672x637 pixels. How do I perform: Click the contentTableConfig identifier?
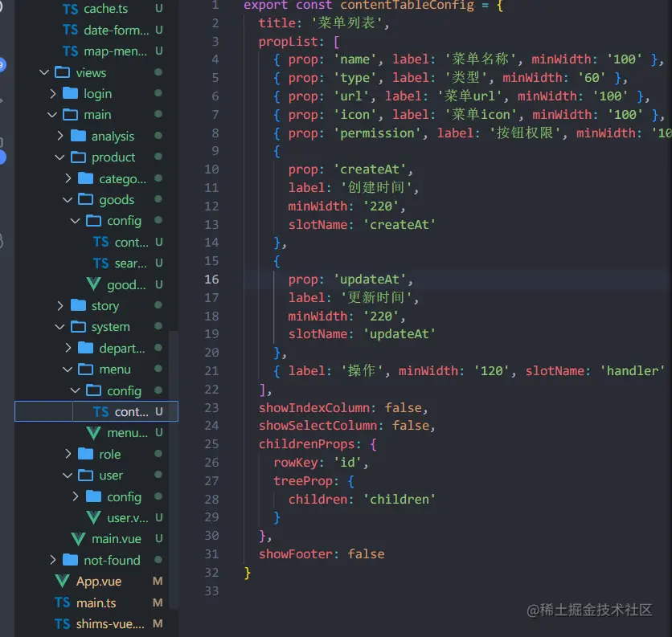click(408, 5)
